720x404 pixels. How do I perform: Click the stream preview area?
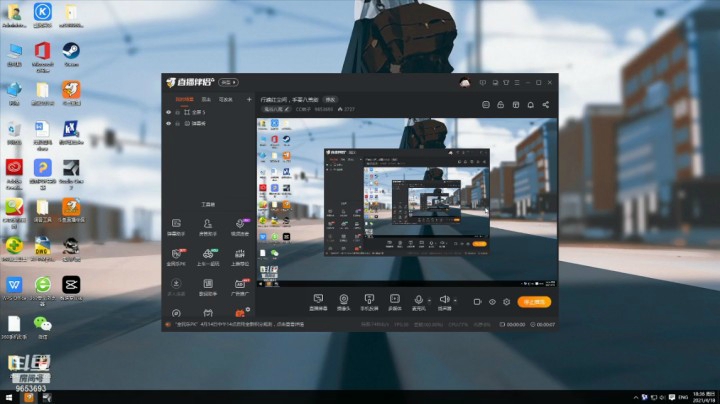[407, 202]
